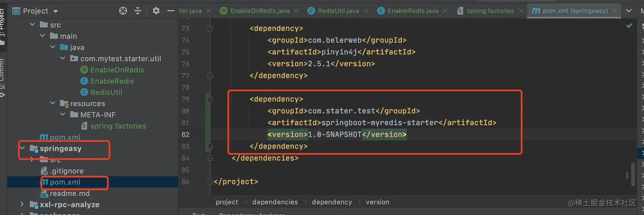
Task: Click the fold marker at line 77
Action: click(210, 75)
